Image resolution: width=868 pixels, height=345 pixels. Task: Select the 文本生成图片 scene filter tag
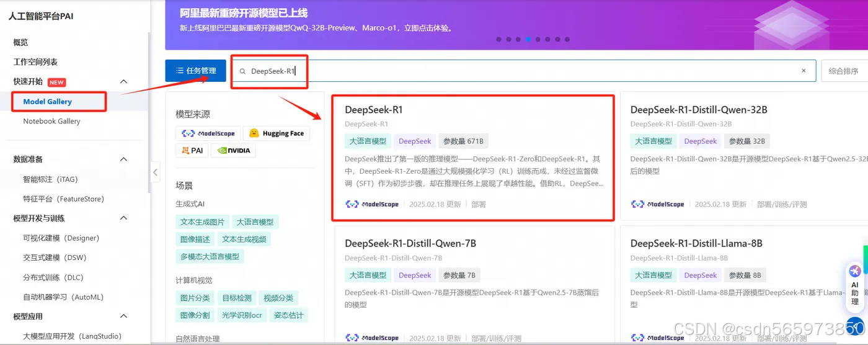tap(203, 222)
